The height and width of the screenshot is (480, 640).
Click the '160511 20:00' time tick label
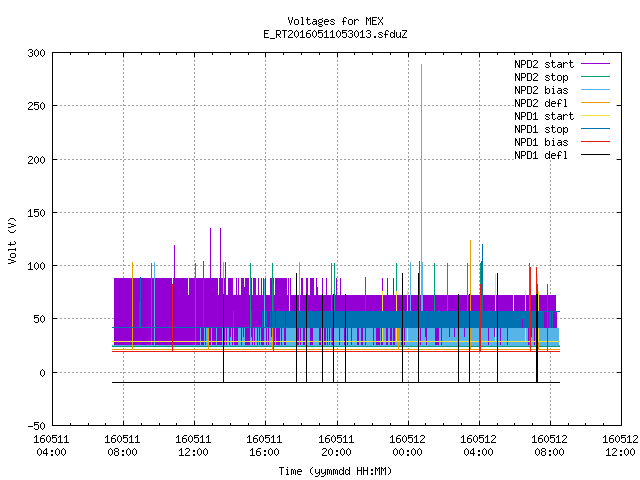[336, 446]
